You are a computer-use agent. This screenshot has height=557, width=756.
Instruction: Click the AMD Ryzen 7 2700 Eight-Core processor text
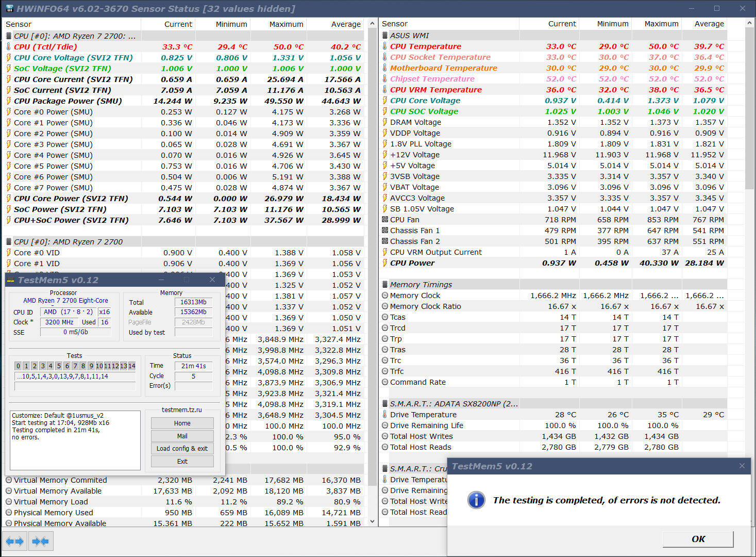65,301
